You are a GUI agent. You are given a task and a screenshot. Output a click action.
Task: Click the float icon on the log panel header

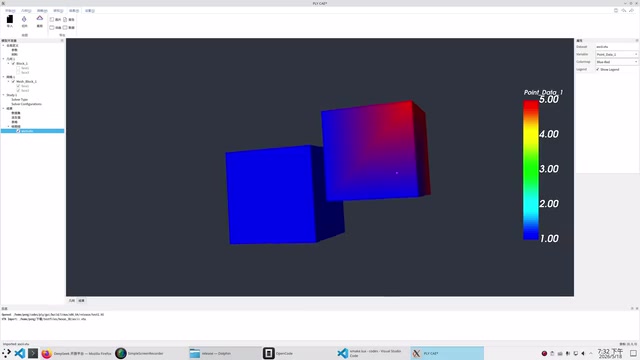point(632,309)
